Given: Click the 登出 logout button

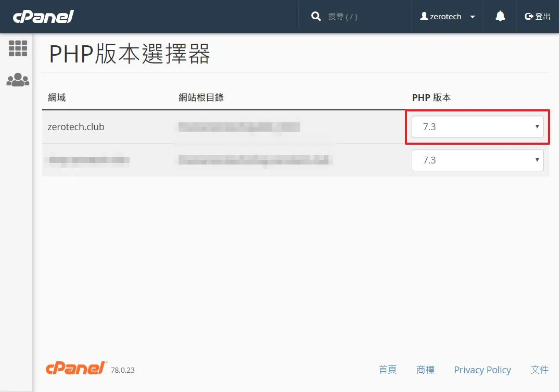Looking at the screenshot, I should [538, 17].
